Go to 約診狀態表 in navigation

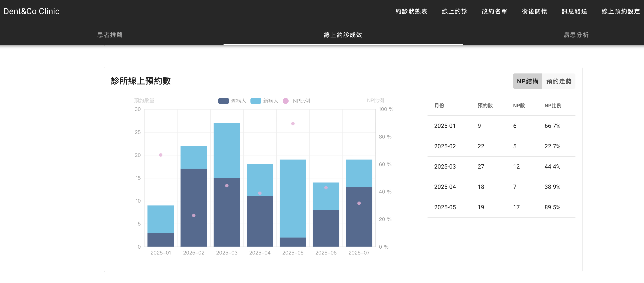pyautogui.click(x=411, y=11)
